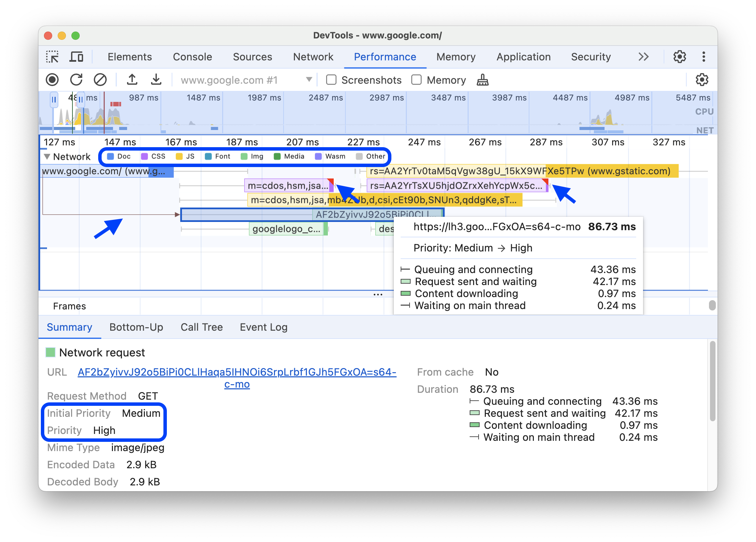Click the DevTools overflow menu icon
Screen dimensions: 756x542
703,57
